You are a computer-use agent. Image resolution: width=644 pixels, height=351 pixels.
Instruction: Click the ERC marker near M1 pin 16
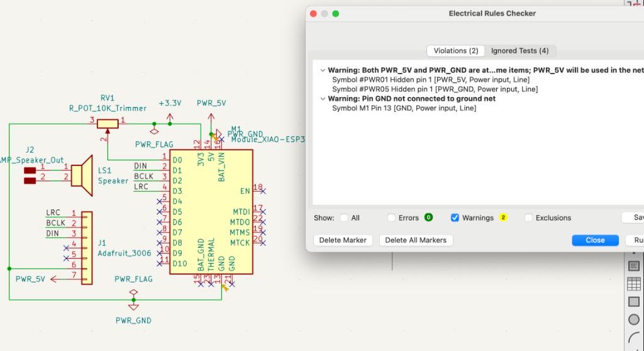click(215, 137)
